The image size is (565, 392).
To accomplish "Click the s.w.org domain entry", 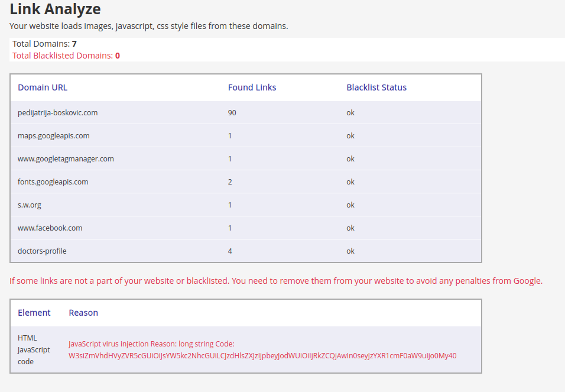I will [29, 205].
